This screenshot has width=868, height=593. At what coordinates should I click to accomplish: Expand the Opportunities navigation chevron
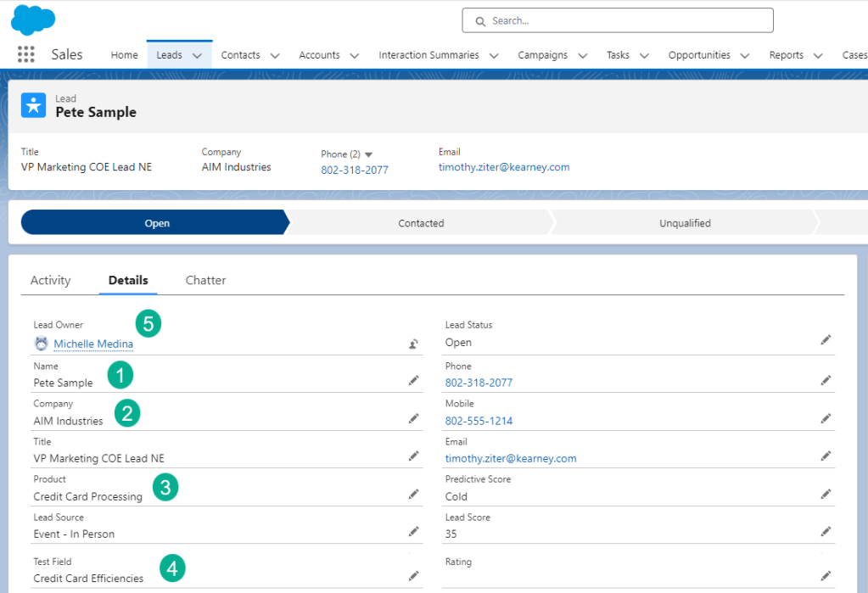click(744, 56)
